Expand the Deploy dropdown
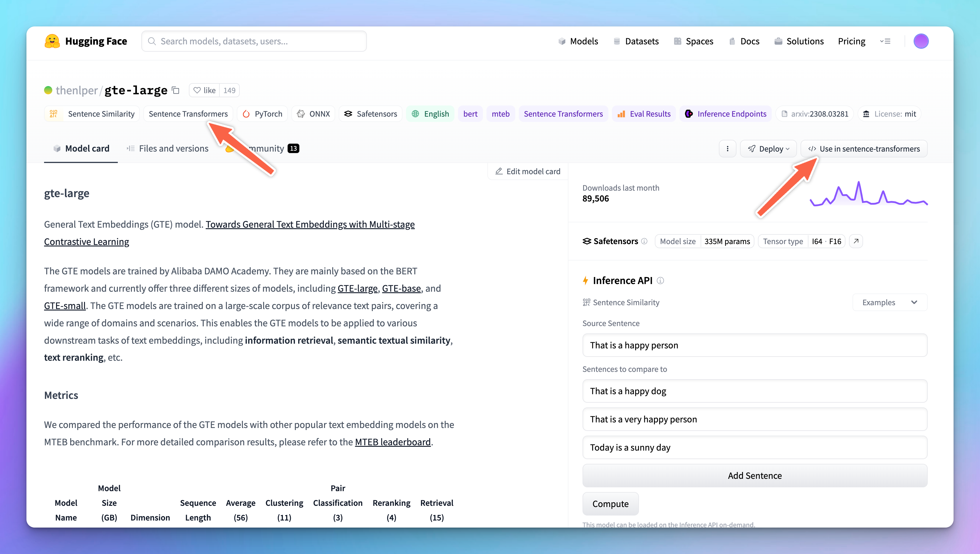The height and width of the screenshot is (554, 980). coord(768,149)
